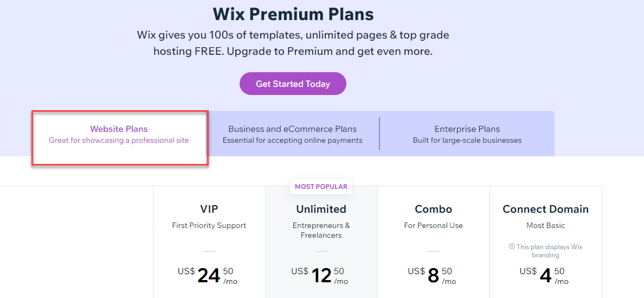Screen dimensions: 644x298
Task: Choose the Combo plan heading
Action: tap(433, 209)
